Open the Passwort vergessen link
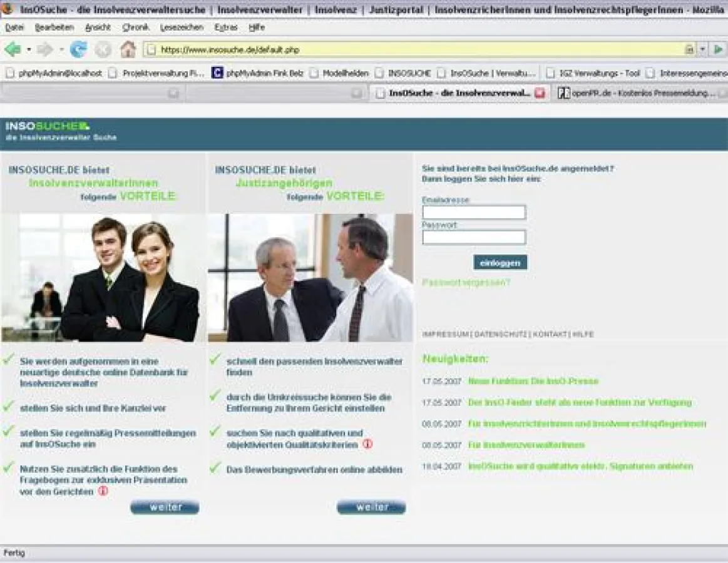 pyautogui.click(x=466, y=282)
